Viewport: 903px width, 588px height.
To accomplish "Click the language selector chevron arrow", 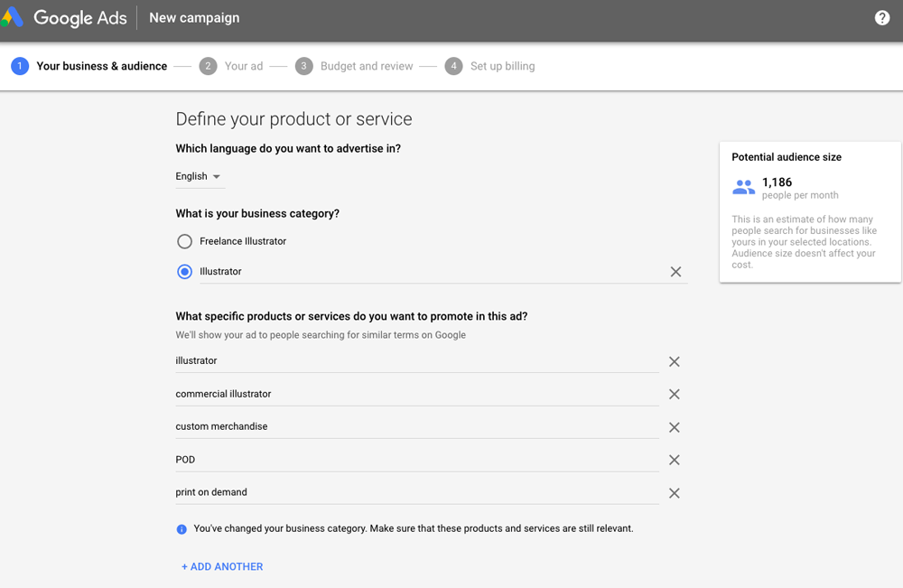I will click(217, 176).
